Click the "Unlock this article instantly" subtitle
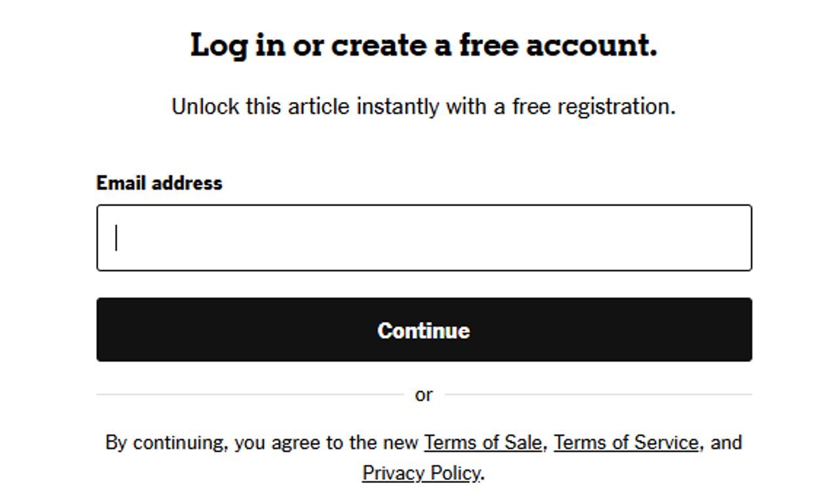This screenshot has height=504, width=838. coord(423,106)
